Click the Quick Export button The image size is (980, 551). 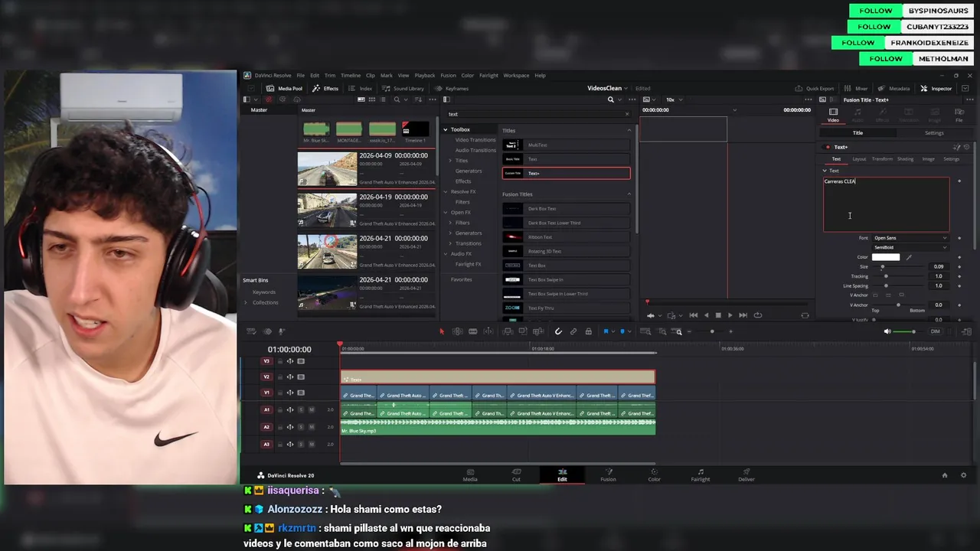tap(815, 88)
